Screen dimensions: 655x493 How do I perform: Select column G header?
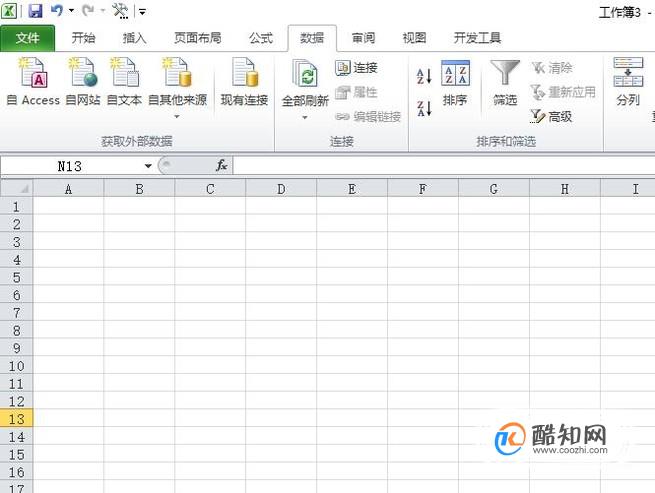pos(494,189)
